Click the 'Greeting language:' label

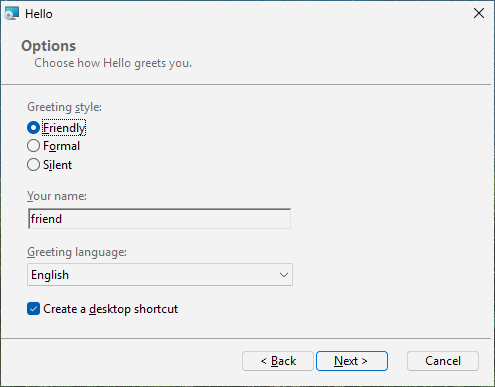coord(77,252)
